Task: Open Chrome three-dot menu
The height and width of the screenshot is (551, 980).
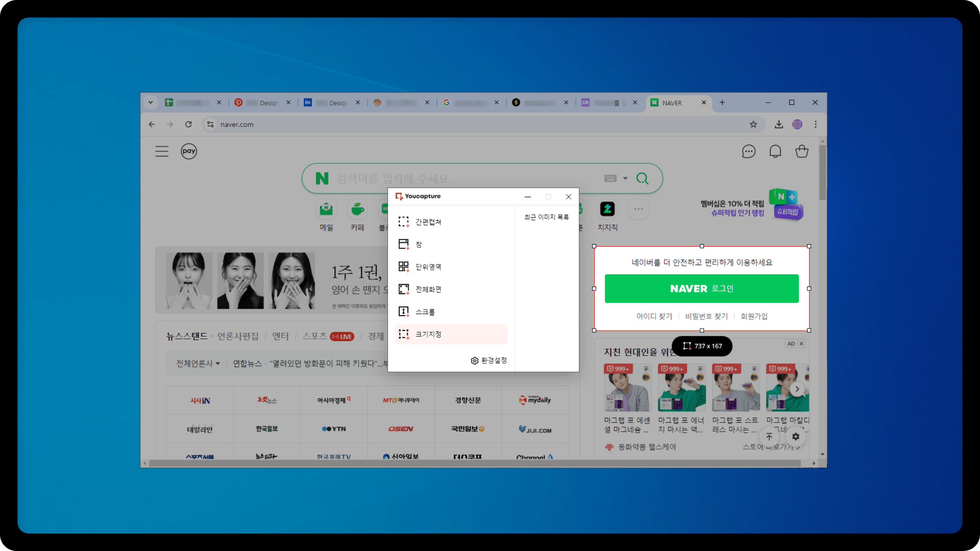Action: [x=815, y=125]
